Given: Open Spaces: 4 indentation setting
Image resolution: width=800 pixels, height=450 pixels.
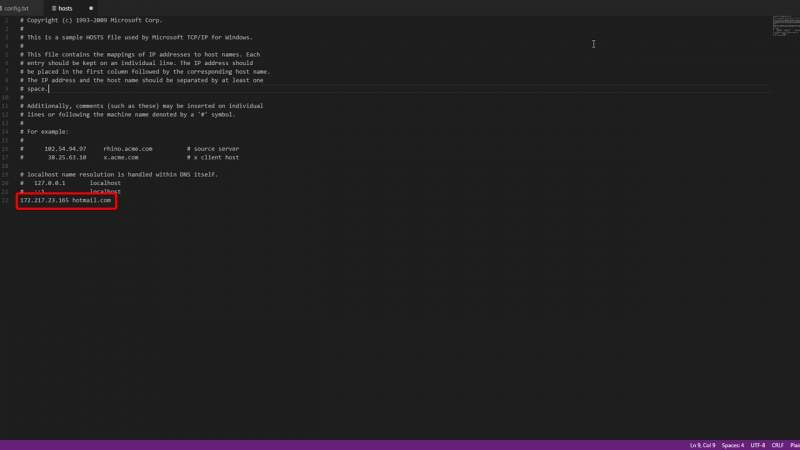Looking at the screenshot, I should pos(733,445).
